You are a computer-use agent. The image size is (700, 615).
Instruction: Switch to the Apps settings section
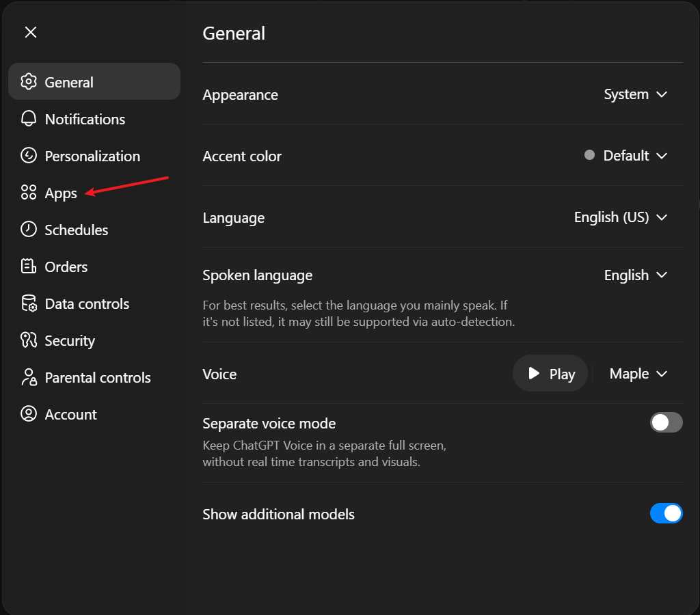tap(59, 193)
